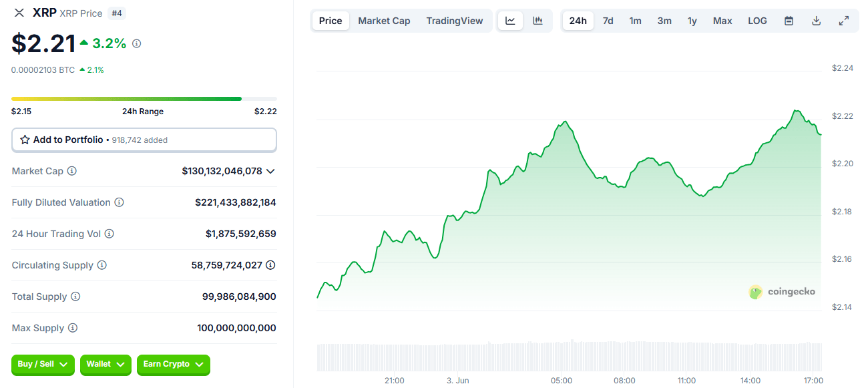868x388 pixels.
Task: Click the 99,986,084,900 total supply value
Action: click(239, 297)
